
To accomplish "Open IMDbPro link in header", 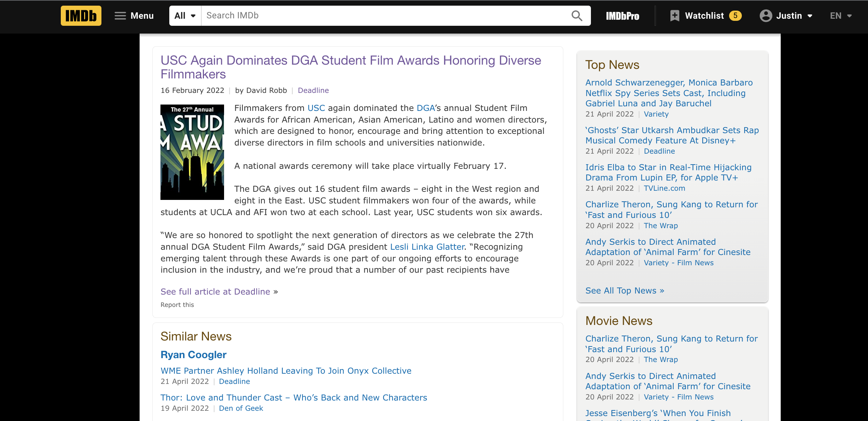I will tap(622, 16).
